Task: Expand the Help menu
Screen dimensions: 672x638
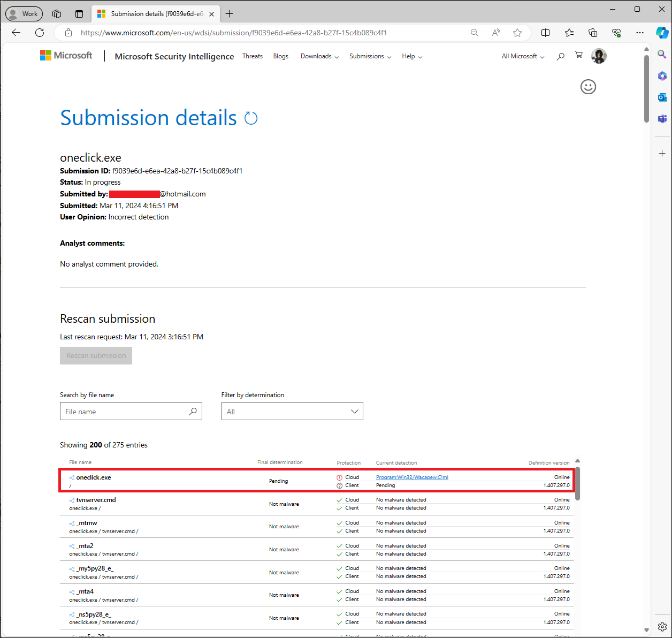Action: pyautogui.click(x=412, y=56)
